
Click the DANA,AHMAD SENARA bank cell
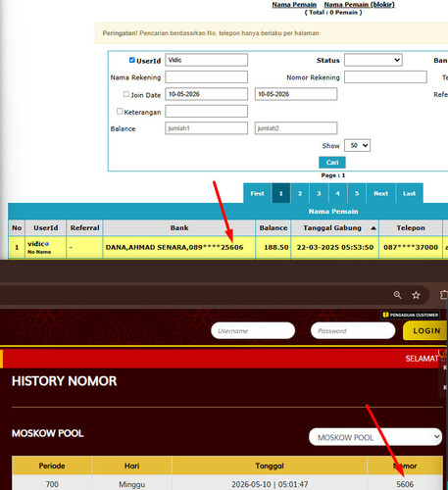tap(179, 247)
